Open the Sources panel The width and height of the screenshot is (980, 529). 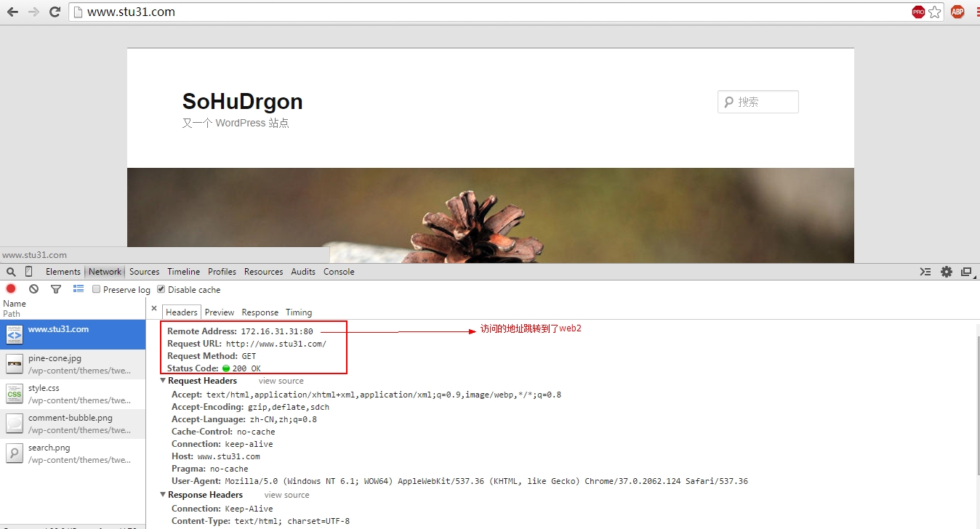(x=145, y=272)
